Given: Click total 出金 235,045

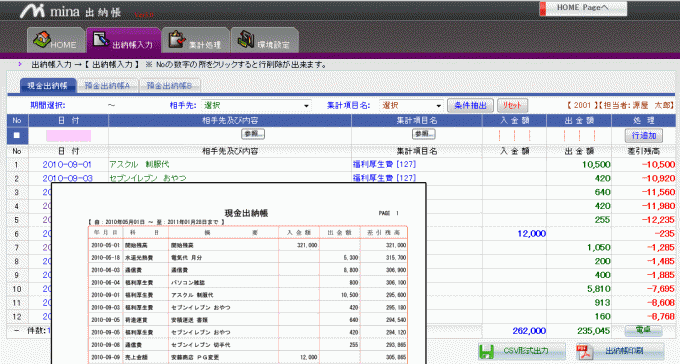Looking at the screenshot, I should point(594,331).
